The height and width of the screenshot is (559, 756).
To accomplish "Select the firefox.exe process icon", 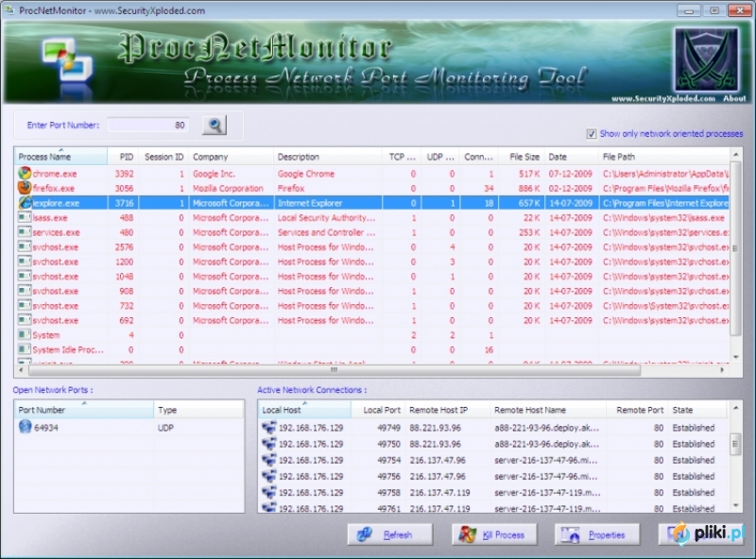I will [x=25, y=188].
